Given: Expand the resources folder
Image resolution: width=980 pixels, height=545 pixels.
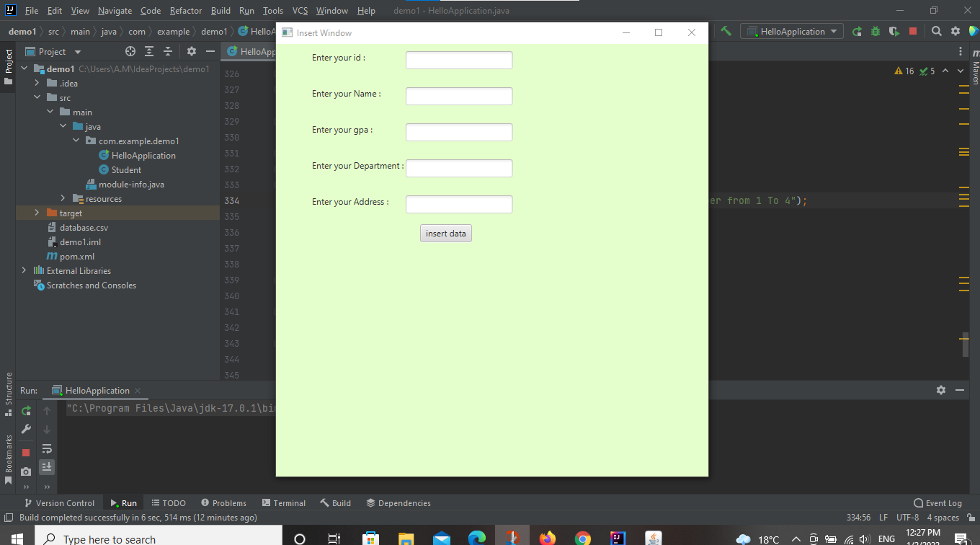Looking at the screenshot, I should click(63, 198).
